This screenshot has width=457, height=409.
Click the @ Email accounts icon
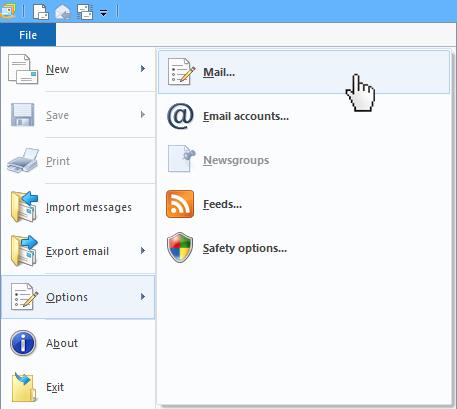click(180, 116)
